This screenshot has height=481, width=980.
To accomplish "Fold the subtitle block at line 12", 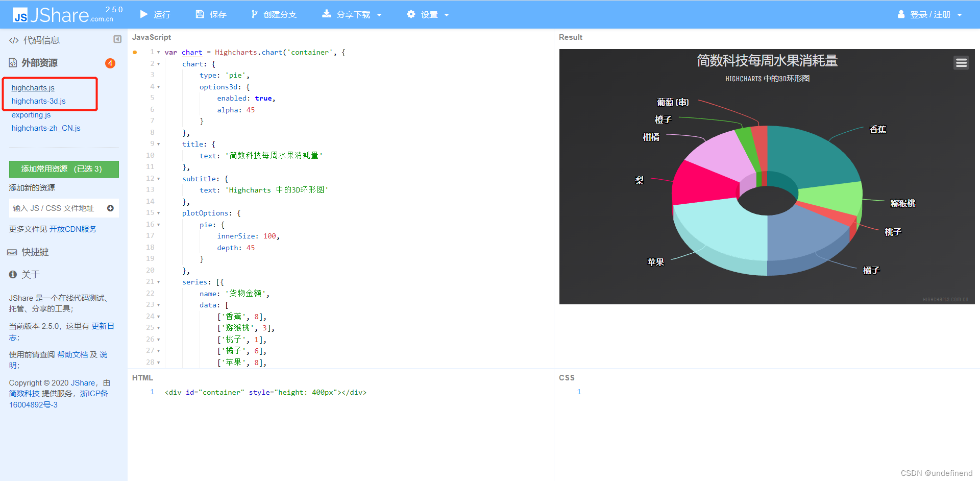I will pos(159,179).
